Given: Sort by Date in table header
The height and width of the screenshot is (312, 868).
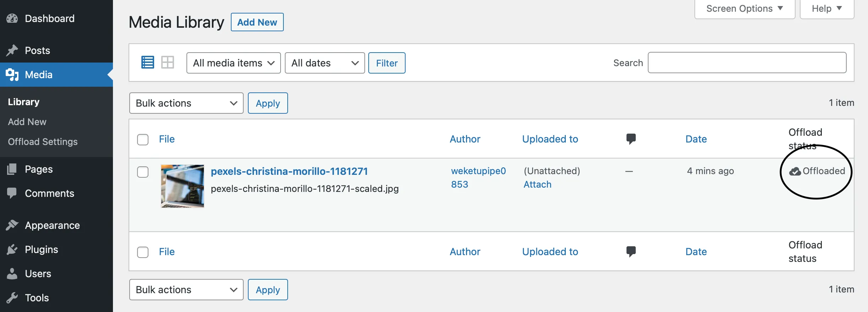Looking at the screenshot, I should 696,139.
